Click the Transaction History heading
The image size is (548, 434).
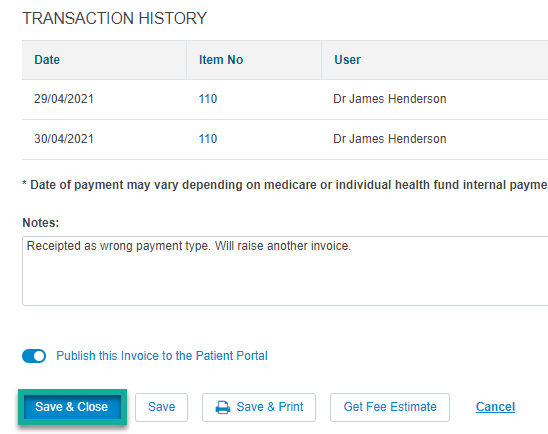(115, 18)
